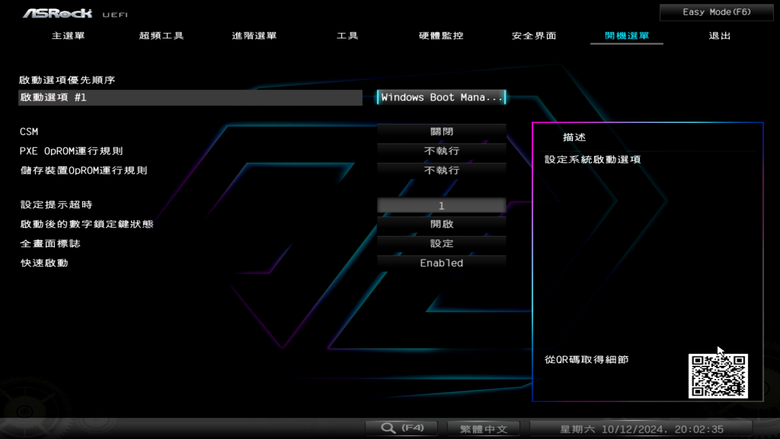Screen dimensions: 780x439
Task: Switch to Easy Mode (F6)
Action: coord(716,12)
